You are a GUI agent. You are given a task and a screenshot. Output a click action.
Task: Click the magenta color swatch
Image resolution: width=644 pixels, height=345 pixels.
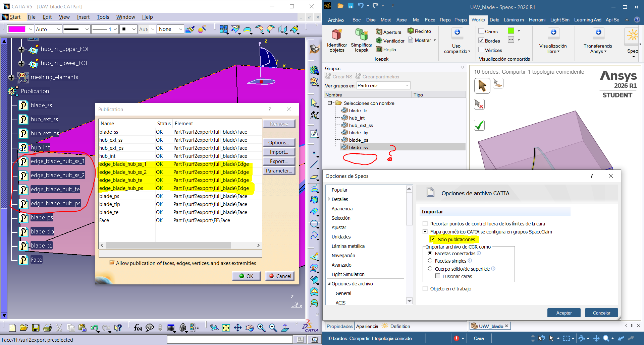tap(16, 29)
